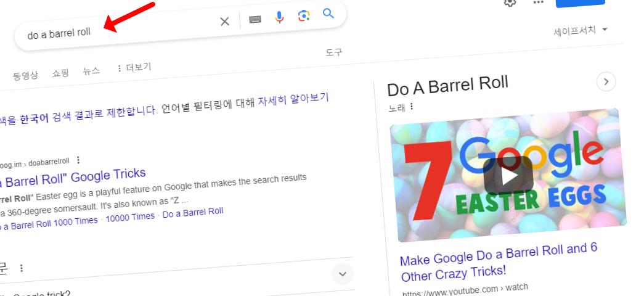Open 'Make Google Do a Barrel Roll' video link
644x296 pixels.
499,261
